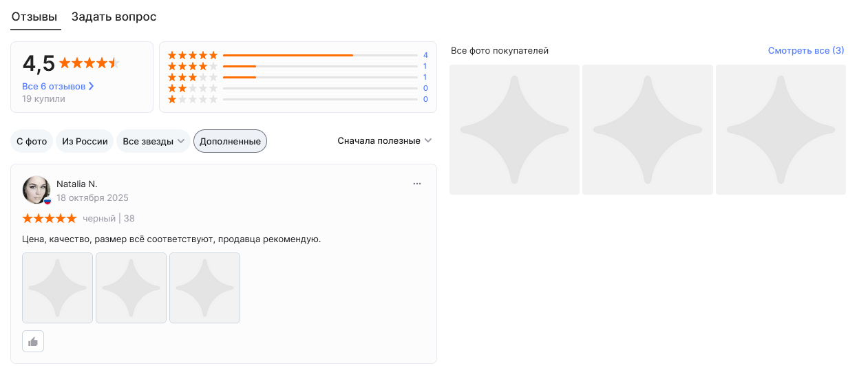Filter by the five-star rating bar
This screenshot has height=366, width=868.
tap(297, 55)
